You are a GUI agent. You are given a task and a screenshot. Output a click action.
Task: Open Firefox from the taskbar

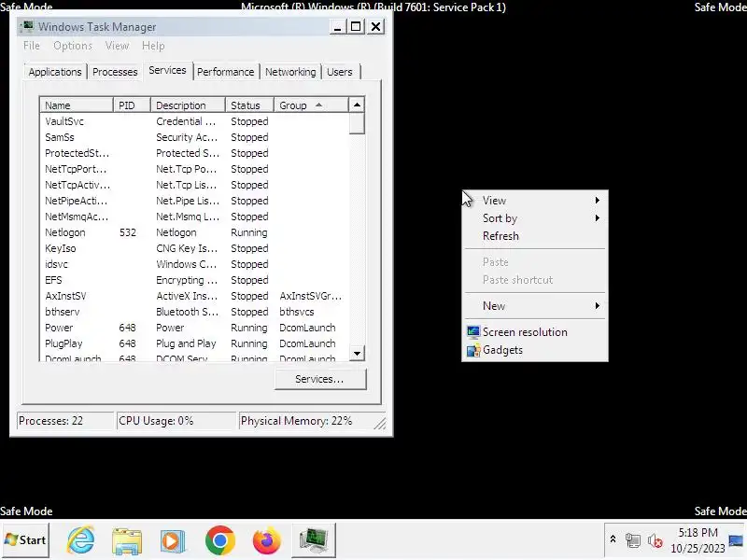click(x=267, y=540)
